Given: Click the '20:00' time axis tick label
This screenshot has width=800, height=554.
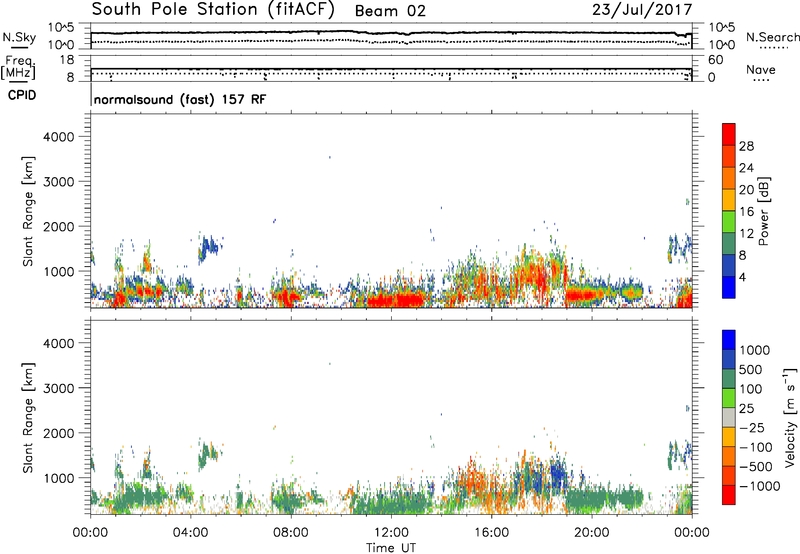Looking at the screenshot, I should 592,533.
